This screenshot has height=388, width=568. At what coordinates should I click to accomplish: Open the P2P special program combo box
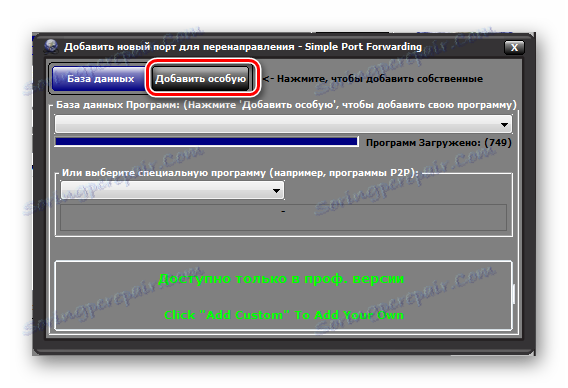click(x=172, y=191)
